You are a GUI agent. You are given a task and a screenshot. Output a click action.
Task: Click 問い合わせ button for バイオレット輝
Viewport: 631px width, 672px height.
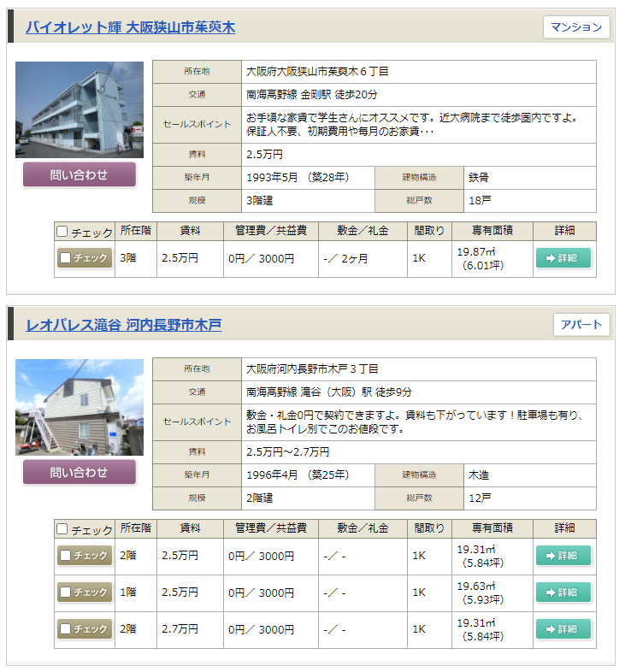tap(80, 175)
